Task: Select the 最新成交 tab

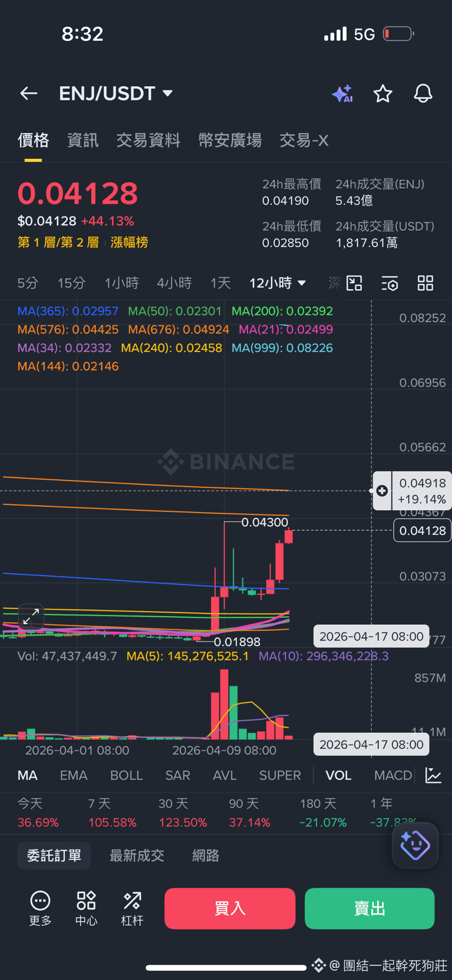Action: 137,855
